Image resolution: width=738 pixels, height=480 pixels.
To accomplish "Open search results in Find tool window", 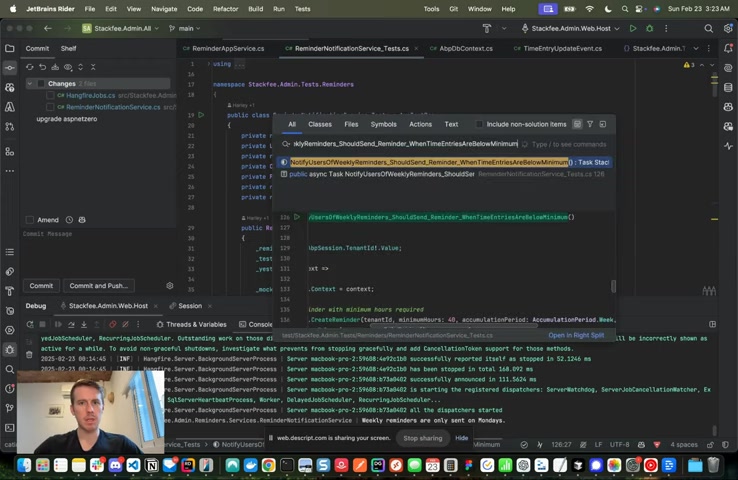I will tap(603, 124).
